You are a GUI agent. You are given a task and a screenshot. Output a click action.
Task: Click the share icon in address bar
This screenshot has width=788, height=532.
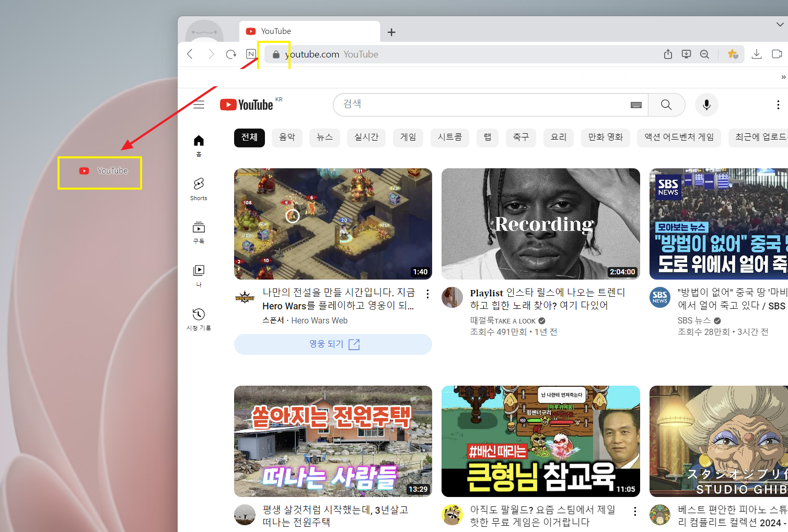(x=668, y=54)
